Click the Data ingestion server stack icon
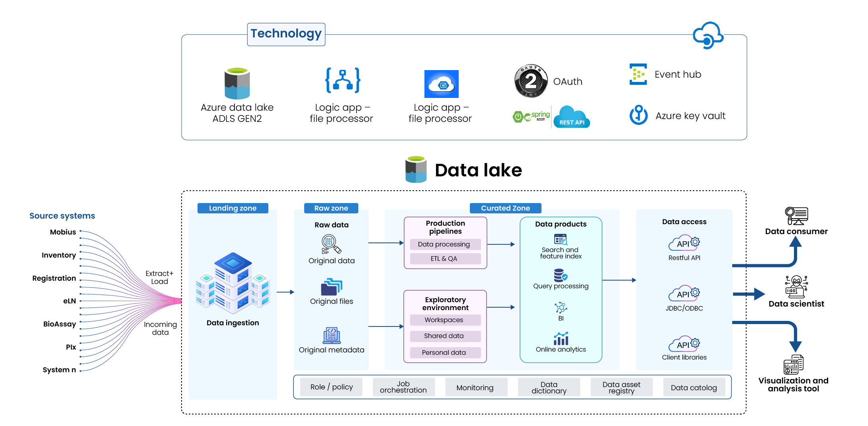 tap(233, 283)
